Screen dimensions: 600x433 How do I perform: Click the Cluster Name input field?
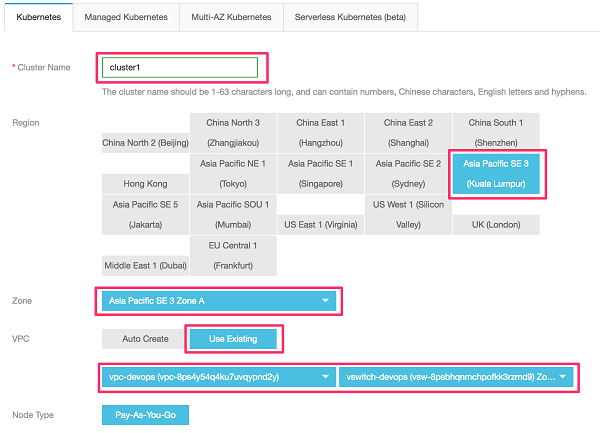[180, 67]
